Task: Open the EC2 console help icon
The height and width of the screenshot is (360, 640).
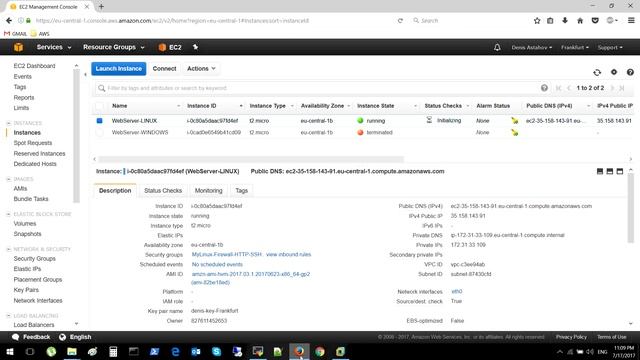Action: 630,72
